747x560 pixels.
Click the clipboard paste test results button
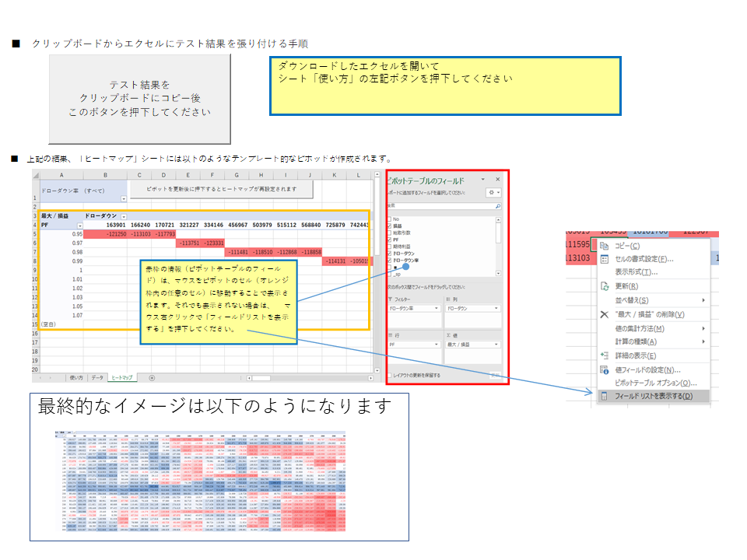pyautogui.click(x=139, y=99)
